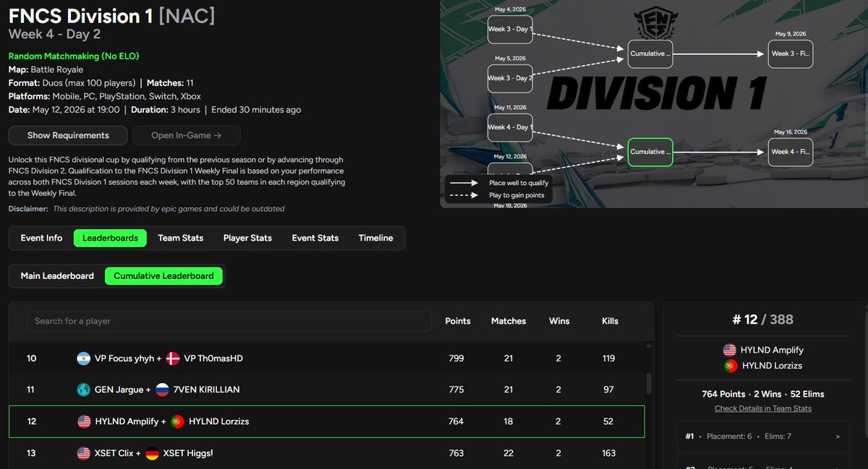Viewport: 868px width, 469px height.
Task: Click Russia flag next to 7VEN KIRILLIAN
Action: (x=162, y=390)
